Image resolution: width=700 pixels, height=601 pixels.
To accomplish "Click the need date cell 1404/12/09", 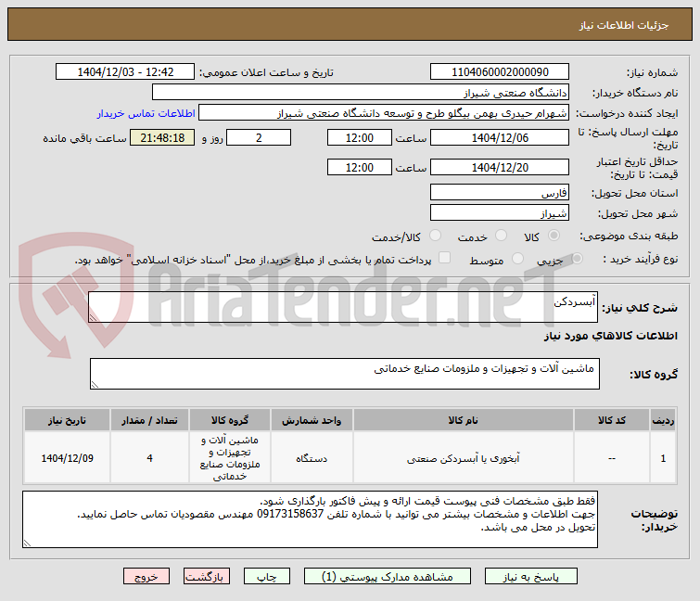I will [67, 458].
